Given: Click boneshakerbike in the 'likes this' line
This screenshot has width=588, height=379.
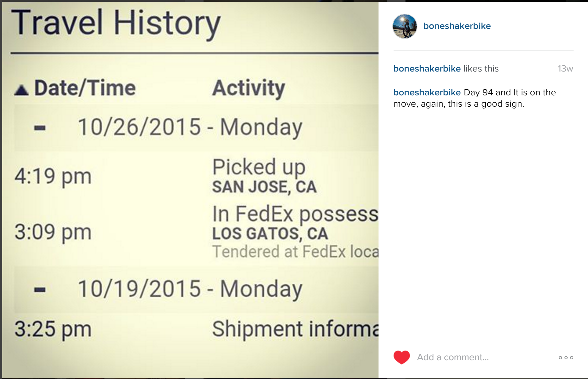Looking at the screenshot, I should tap(427, 69).
